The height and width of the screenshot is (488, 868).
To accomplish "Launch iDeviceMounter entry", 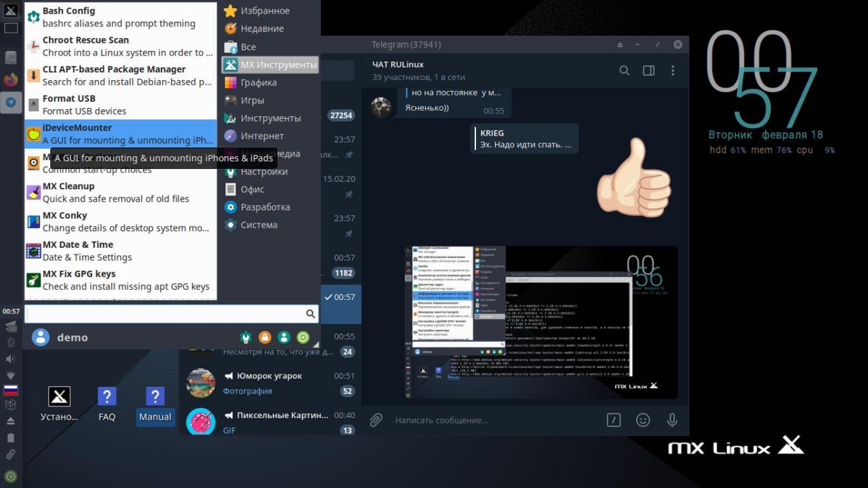I will (121, 134).
